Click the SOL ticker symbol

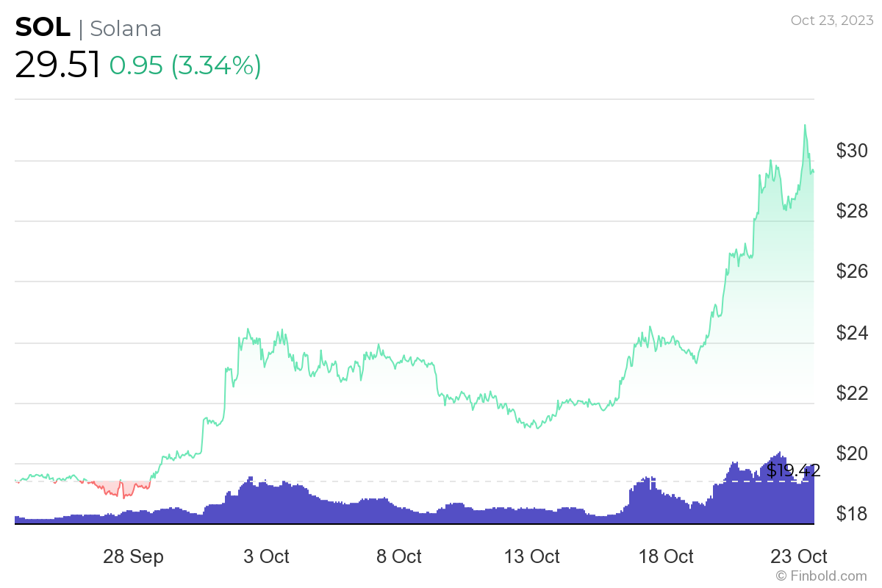[x=43, y=28]
